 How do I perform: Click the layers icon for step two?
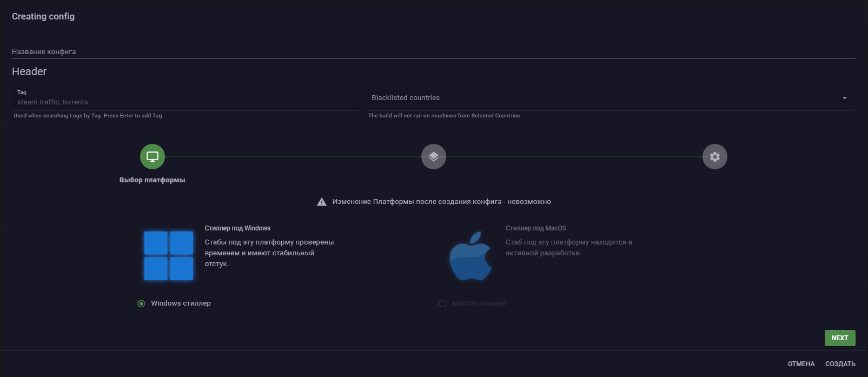434,157
